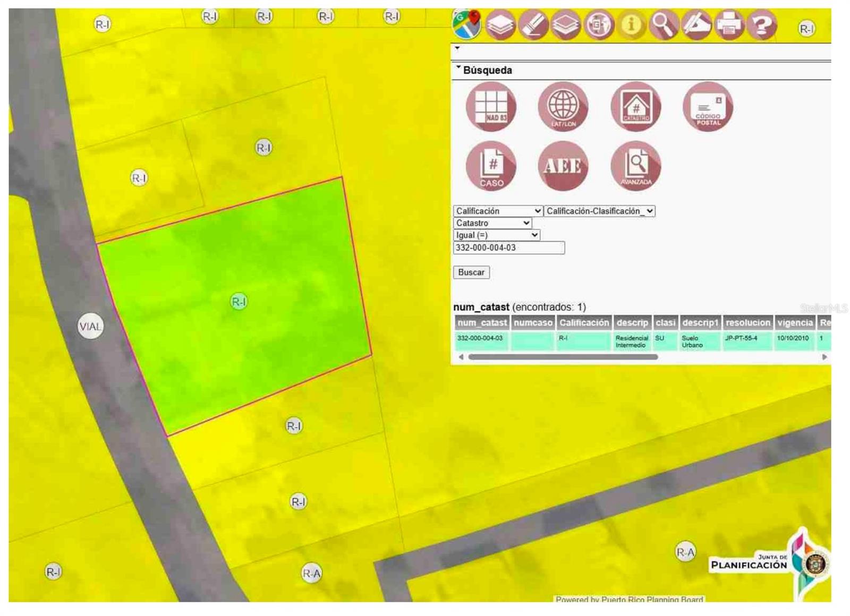Collapse the Búsqueda section triangle
This screenshot has width=850, height=616.
click(x=458, y=68)
